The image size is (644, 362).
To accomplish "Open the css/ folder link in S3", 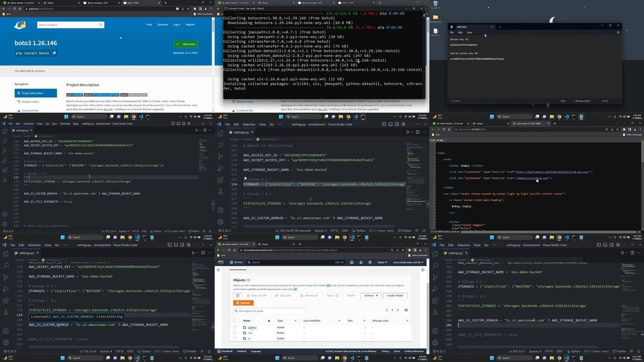I will (250, 333).
